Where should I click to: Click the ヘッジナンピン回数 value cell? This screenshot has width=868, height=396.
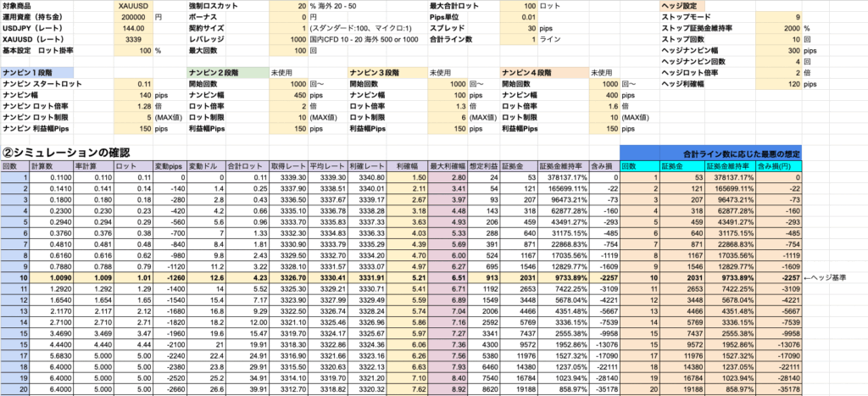click(x=779, y=61)
